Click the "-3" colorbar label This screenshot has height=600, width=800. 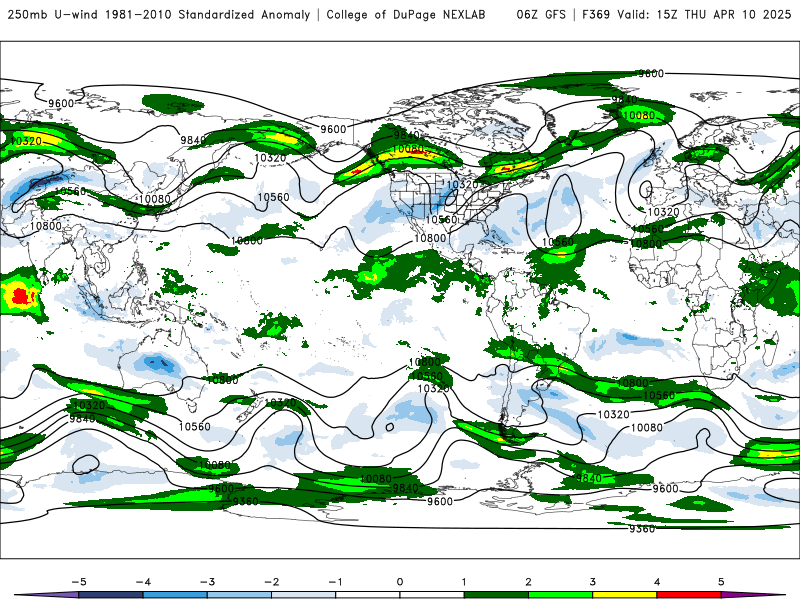(x=207, y=582)
